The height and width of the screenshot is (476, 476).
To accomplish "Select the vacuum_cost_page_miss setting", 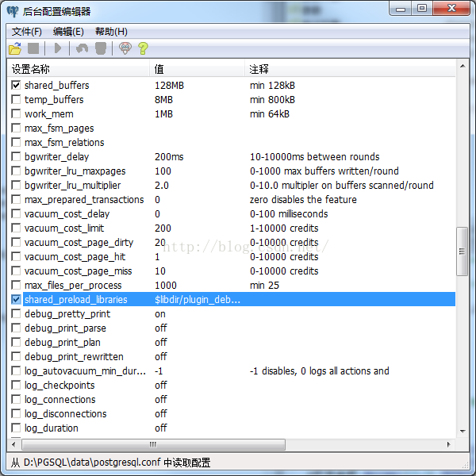I will coord(78,271).
